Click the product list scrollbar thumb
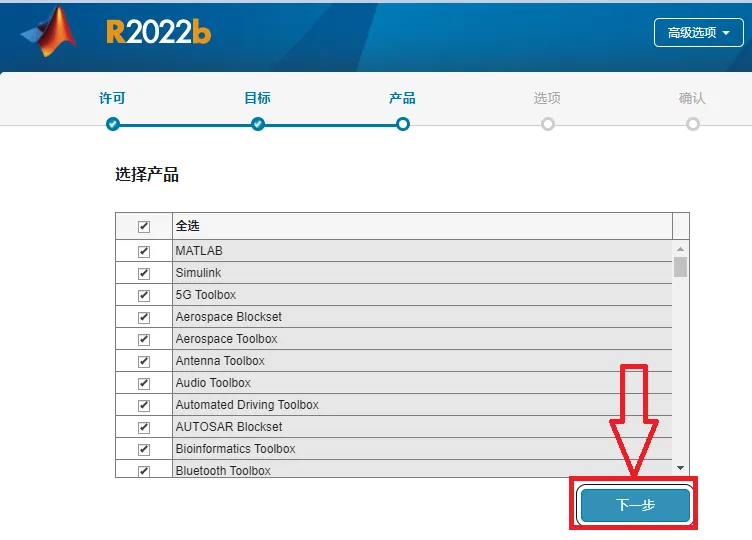This screenshot has height=540, width=752. coord(680,267)
